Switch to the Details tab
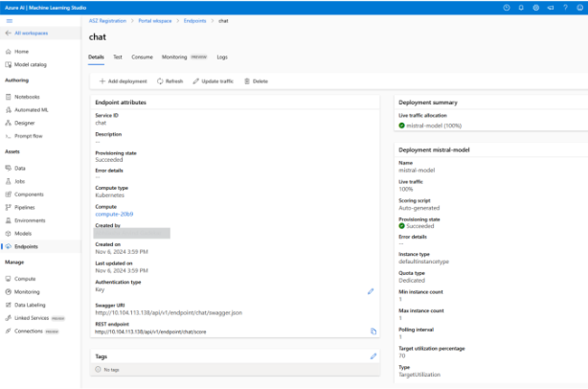The image size is (588, 389). click(x=96, y=57)
